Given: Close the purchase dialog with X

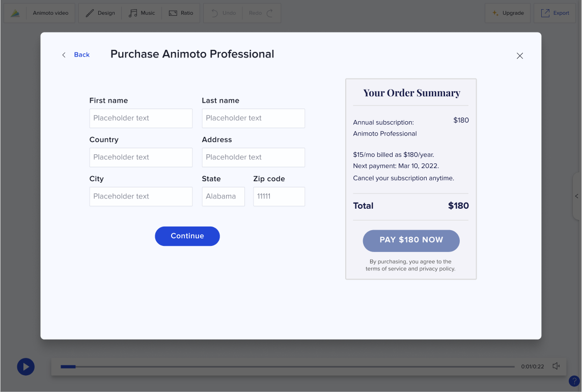Looking at the screenshot, I should 520,55.
